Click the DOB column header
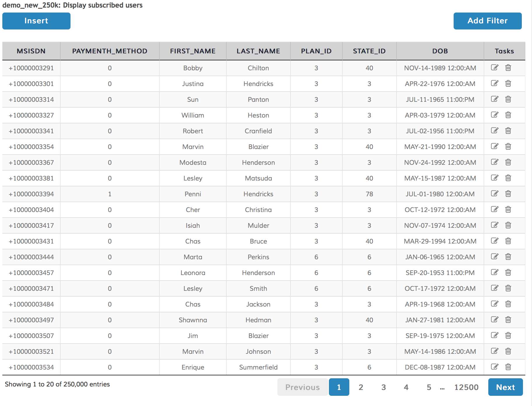 [440, 51]
